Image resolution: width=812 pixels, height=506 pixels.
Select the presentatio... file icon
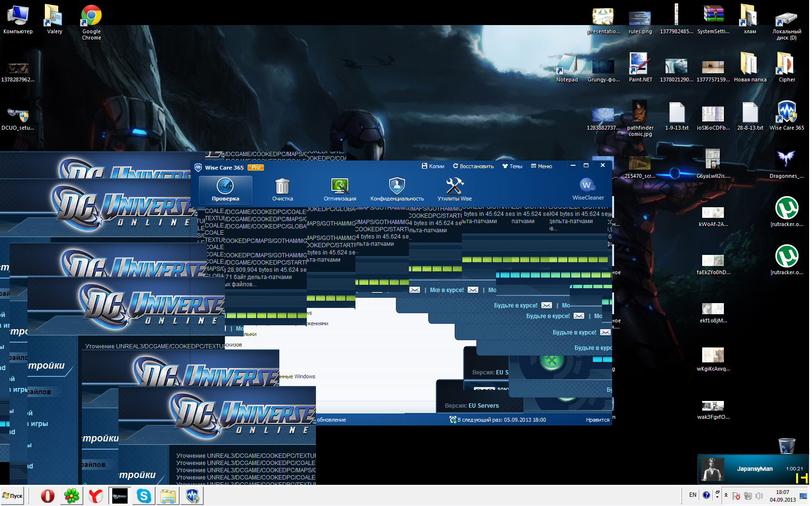point(603,21)
